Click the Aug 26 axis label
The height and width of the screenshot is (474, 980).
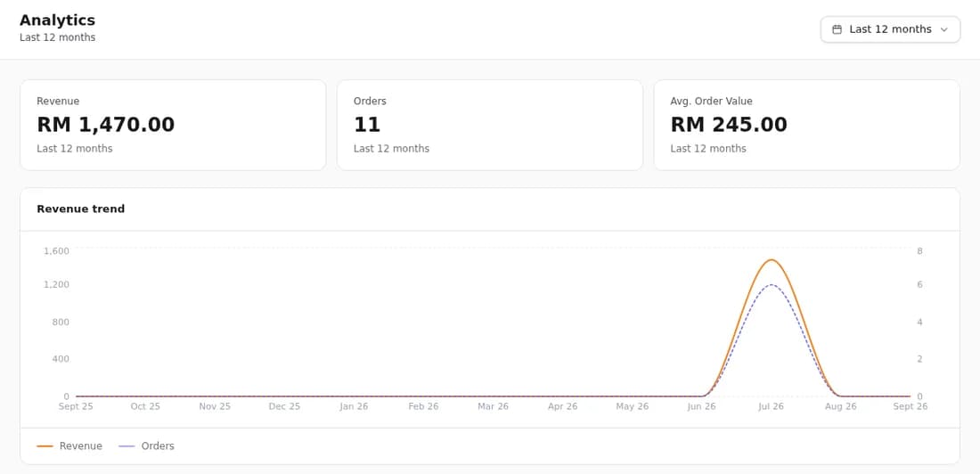point(841,406)
